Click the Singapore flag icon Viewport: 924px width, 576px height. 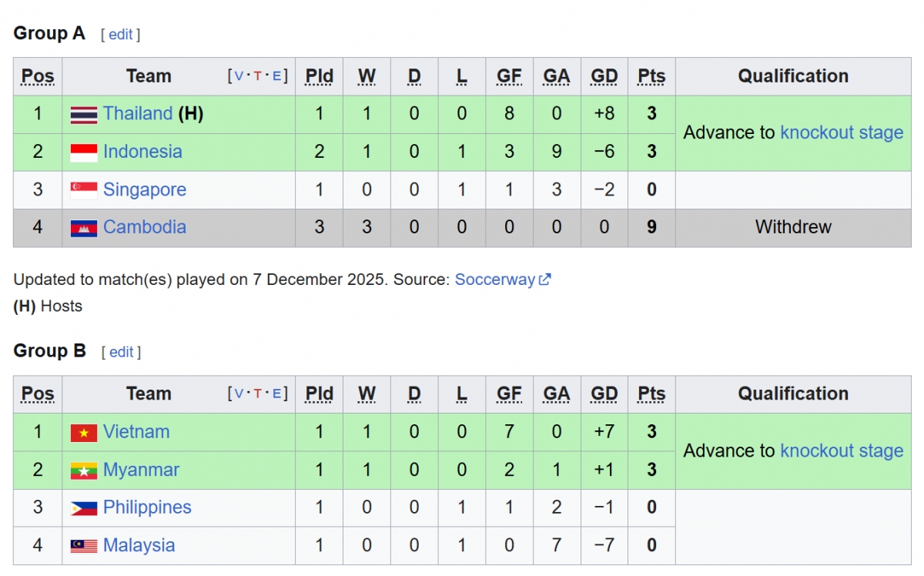pos(84,190)
